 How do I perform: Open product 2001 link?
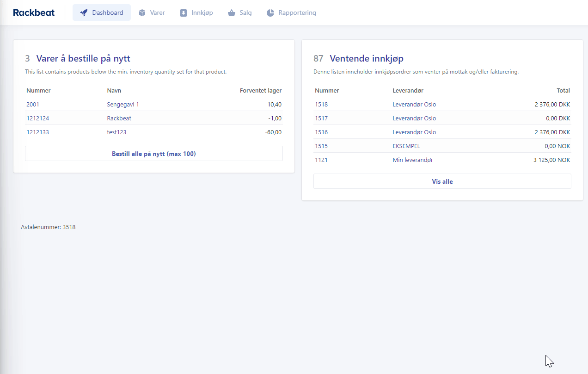[32, 104]
